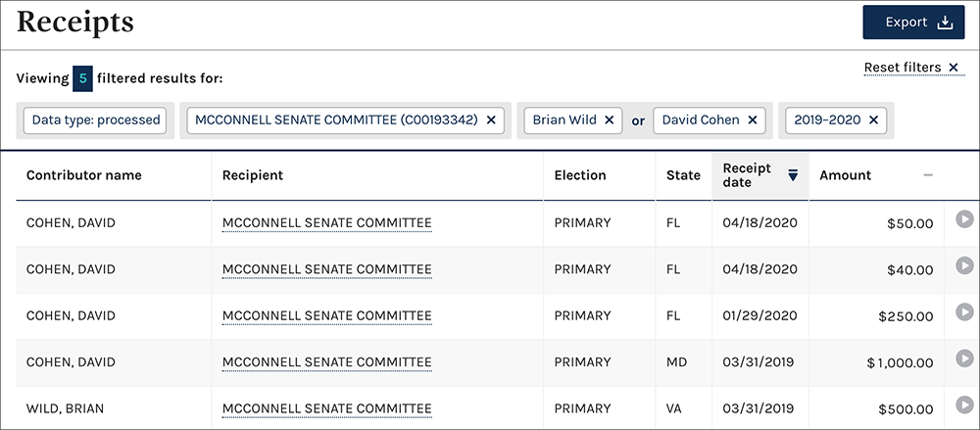Reset all applied filters
The image size is (980, 430).
(x=913, y=68)
